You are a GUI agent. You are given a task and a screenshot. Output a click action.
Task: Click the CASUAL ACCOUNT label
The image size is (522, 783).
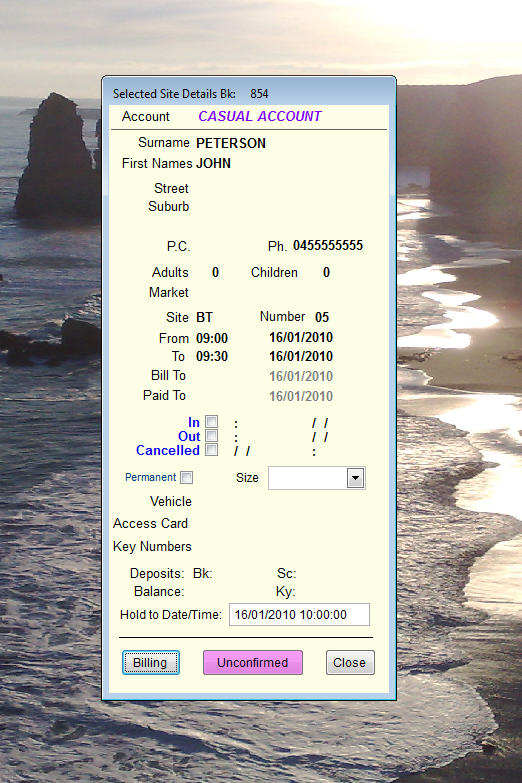[260, 116]
